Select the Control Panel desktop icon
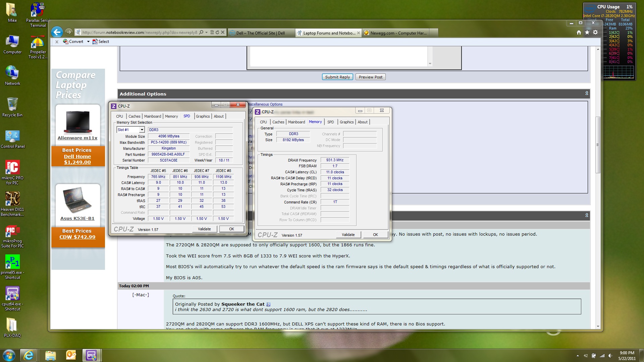Screen dimensions: 644x362 13,139
